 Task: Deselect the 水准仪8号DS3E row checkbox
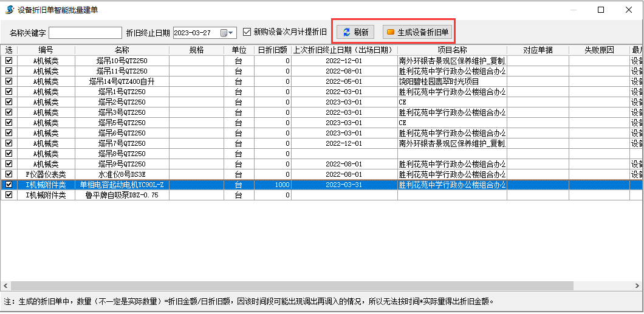[x=9, y=174]
